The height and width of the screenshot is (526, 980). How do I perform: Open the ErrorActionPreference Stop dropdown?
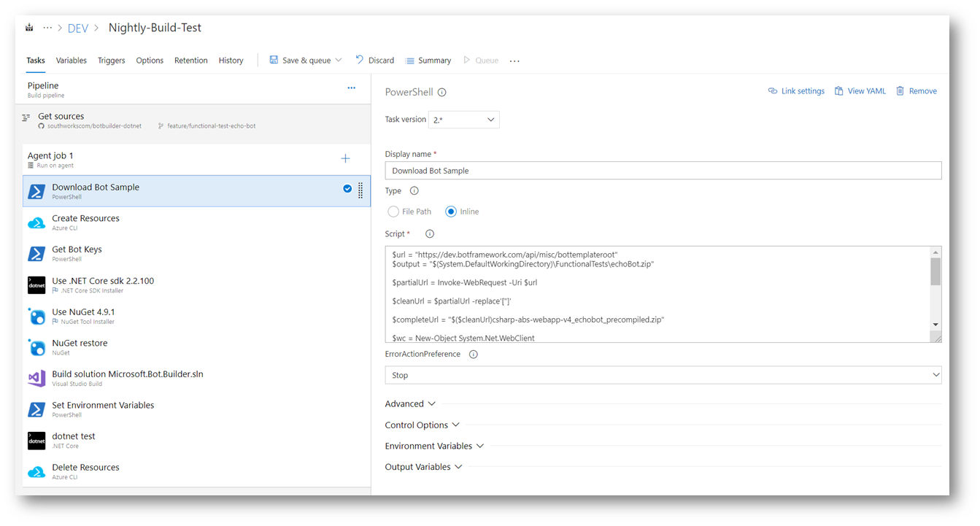click(x=663, y=375)
